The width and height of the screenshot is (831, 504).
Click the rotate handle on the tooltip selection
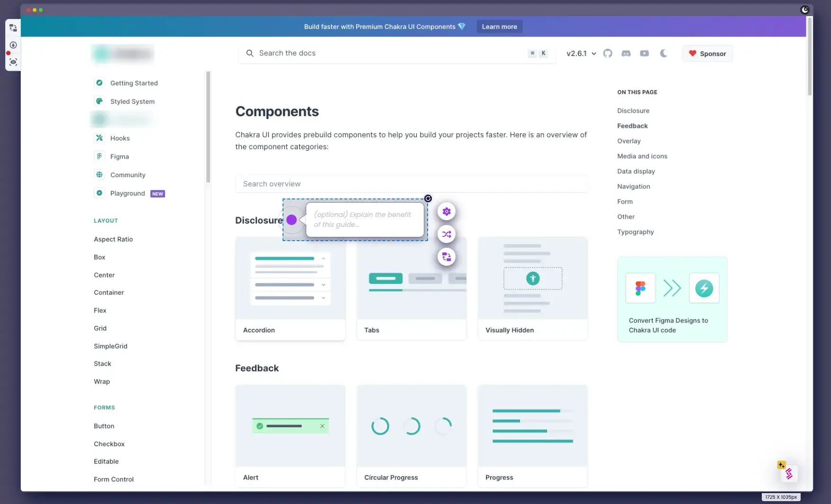point(428,198)
